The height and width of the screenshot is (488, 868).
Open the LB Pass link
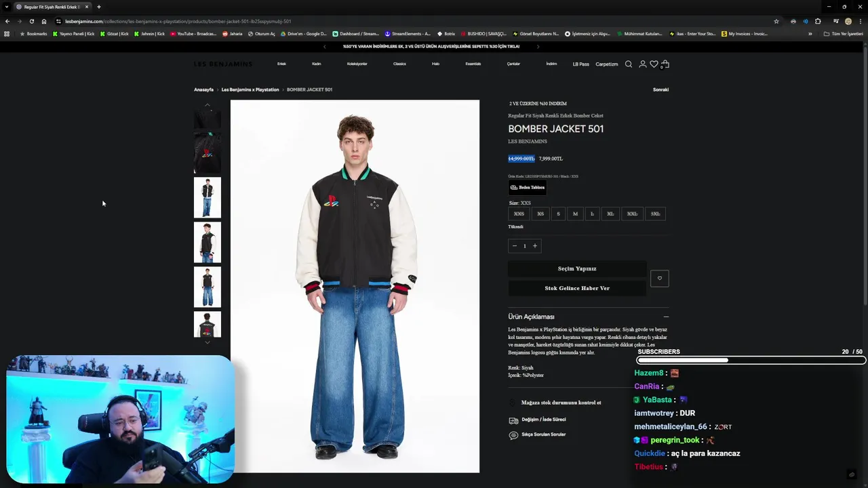click(580, 64)
